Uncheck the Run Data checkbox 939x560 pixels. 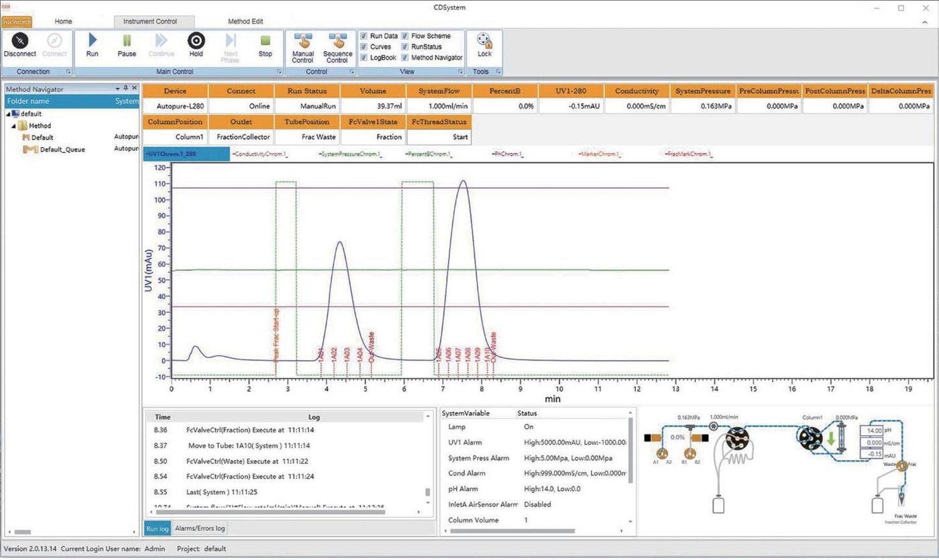click(x=364, y=36)
